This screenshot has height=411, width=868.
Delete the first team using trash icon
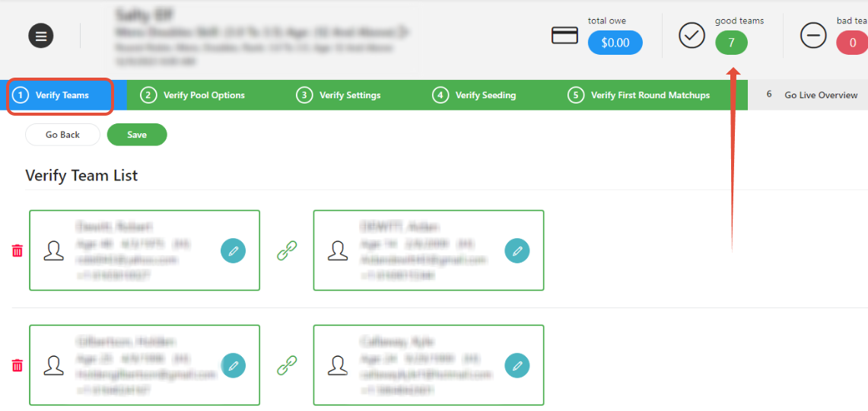point(17,250)
